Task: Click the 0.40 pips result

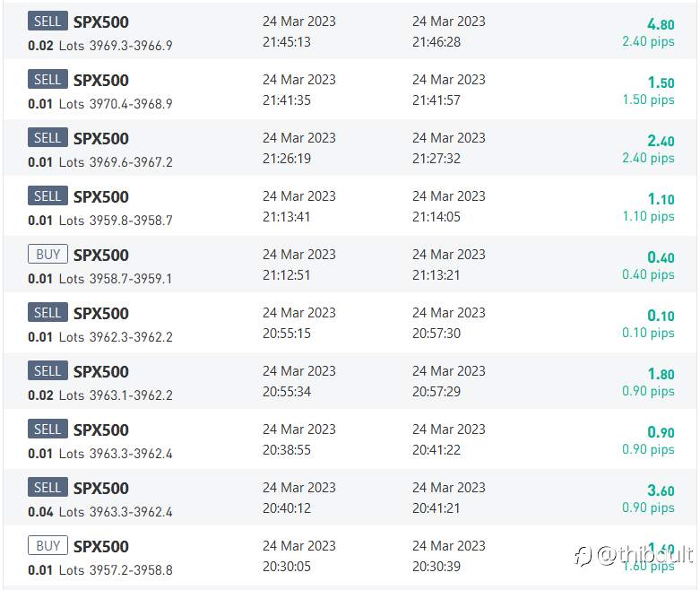Action: (x=648, y=274)
